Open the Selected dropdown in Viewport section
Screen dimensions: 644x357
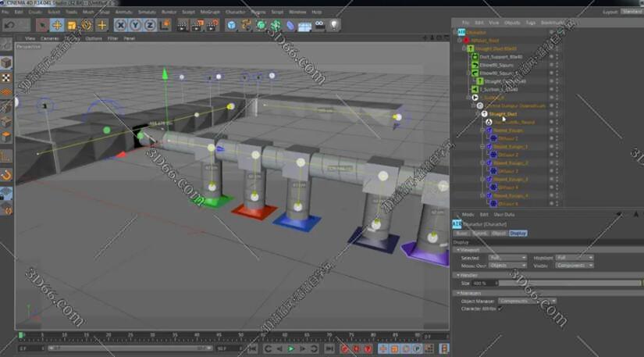coord(507,257)
